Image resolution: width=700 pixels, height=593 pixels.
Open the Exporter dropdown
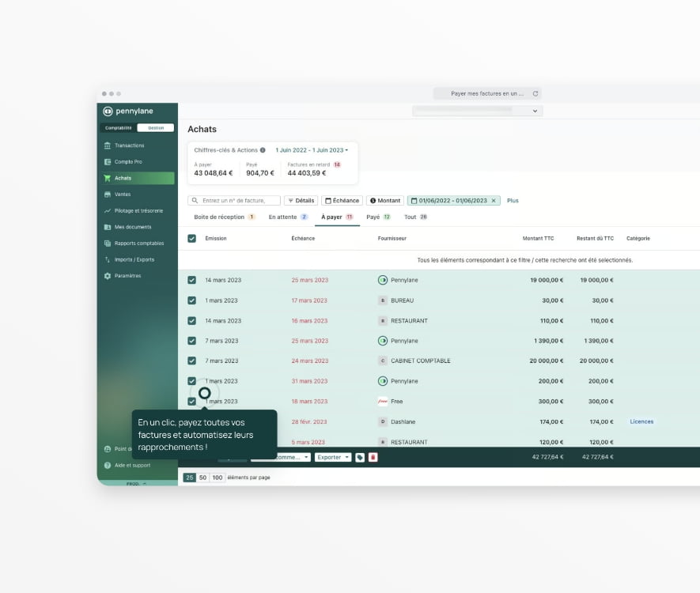[x=333, y=457]
